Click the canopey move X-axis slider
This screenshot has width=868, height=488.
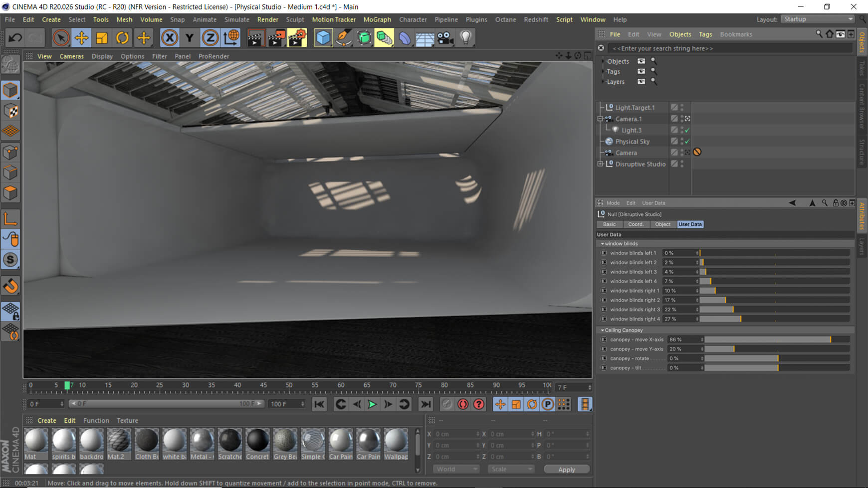click(x=777, y=339)
